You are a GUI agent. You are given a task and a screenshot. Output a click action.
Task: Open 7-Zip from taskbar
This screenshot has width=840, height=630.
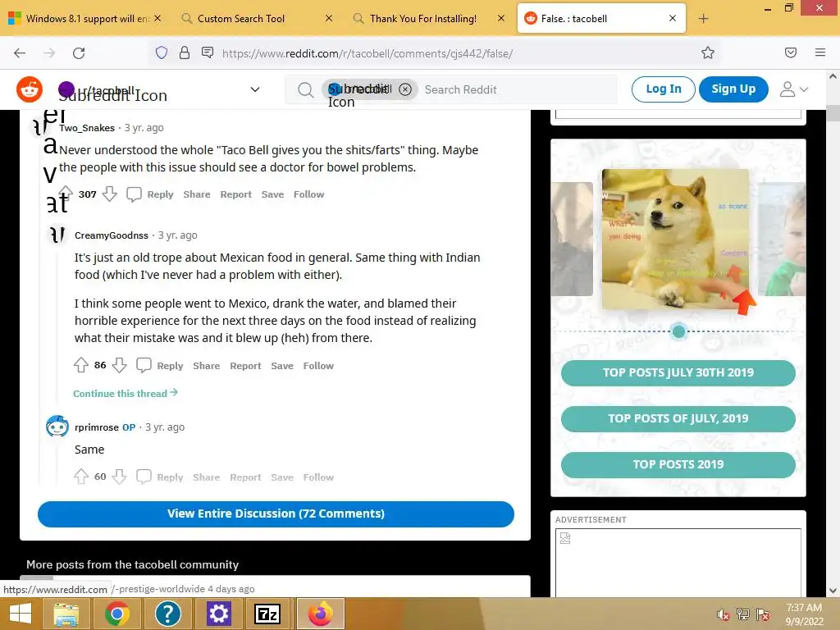[267, 614]
